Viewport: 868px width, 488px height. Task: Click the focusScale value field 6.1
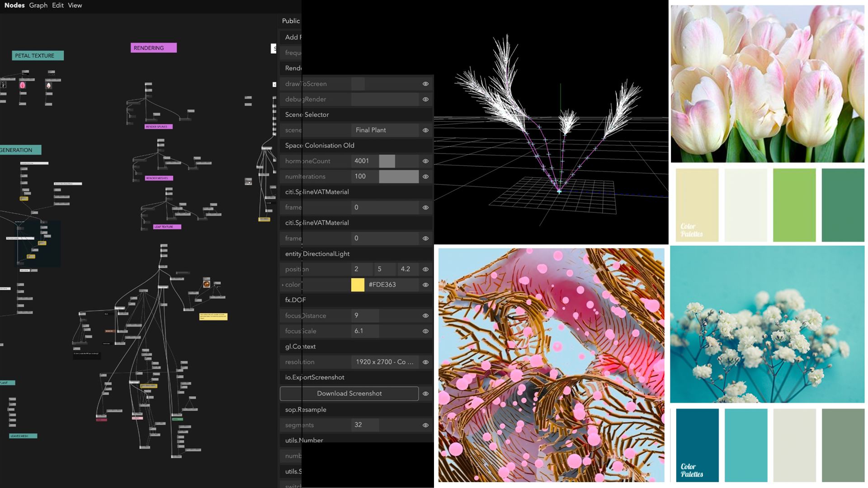point(364,331)
